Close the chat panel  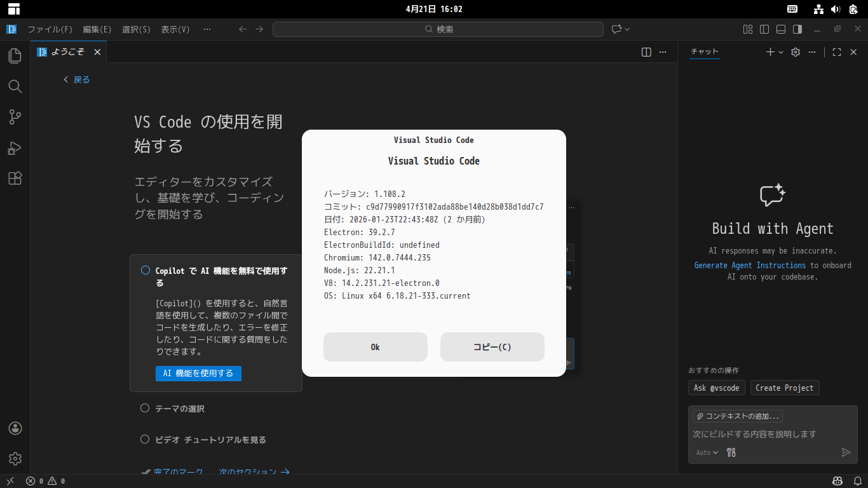click(853, 52)
